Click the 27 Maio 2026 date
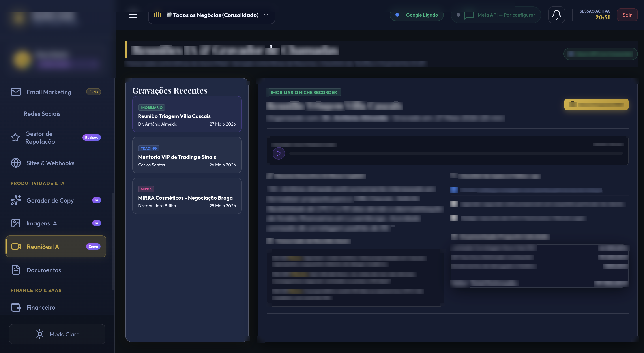Screen dimensions: 644x353 pyautogui.click(x=223, y=124)
